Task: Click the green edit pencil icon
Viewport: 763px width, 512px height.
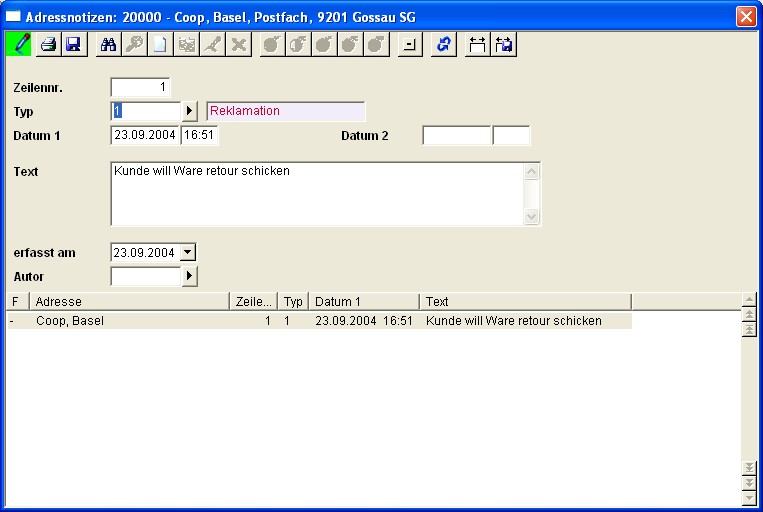Action: click(18, 44)
